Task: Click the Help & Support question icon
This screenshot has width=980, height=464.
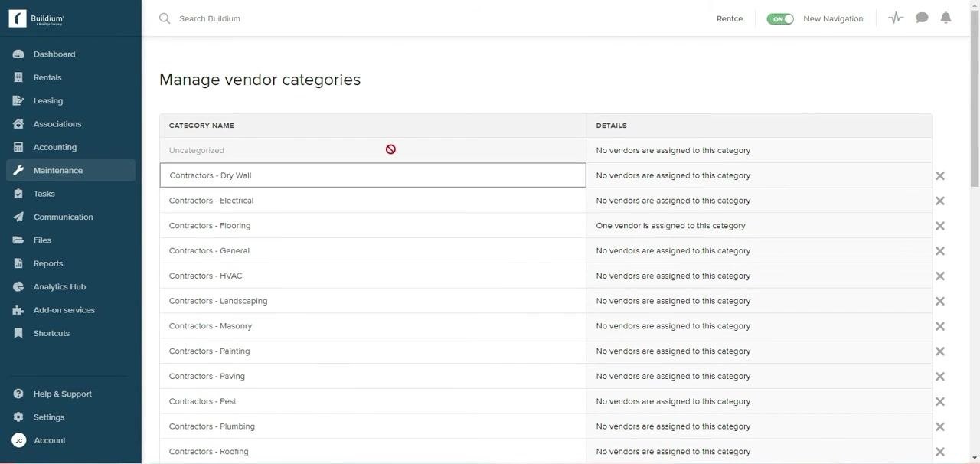Action: (18, 394)
